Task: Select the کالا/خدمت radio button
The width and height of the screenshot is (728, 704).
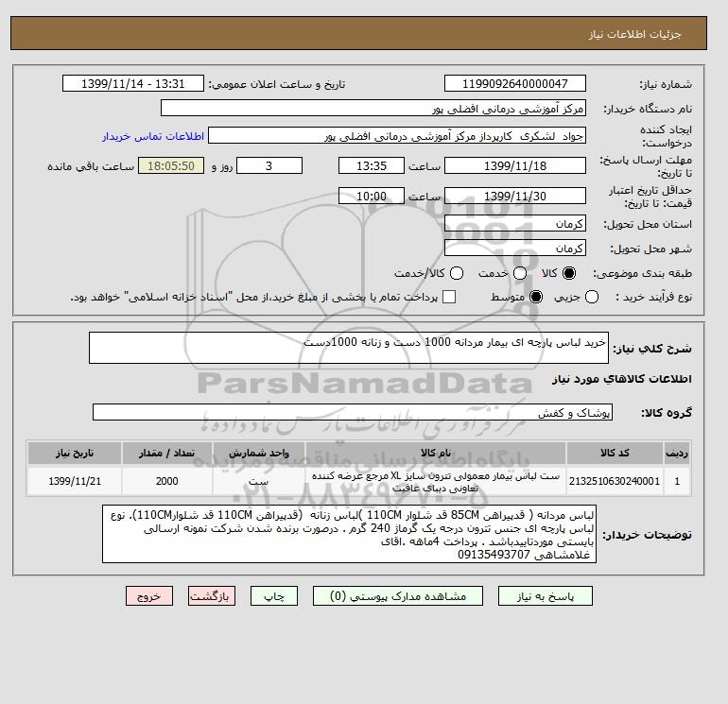Action: tap(457, 273)
